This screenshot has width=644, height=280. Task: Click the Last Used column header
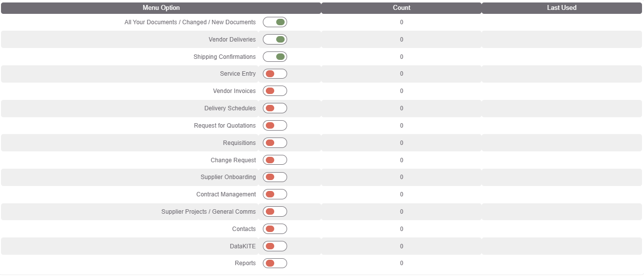pos(562,8)
